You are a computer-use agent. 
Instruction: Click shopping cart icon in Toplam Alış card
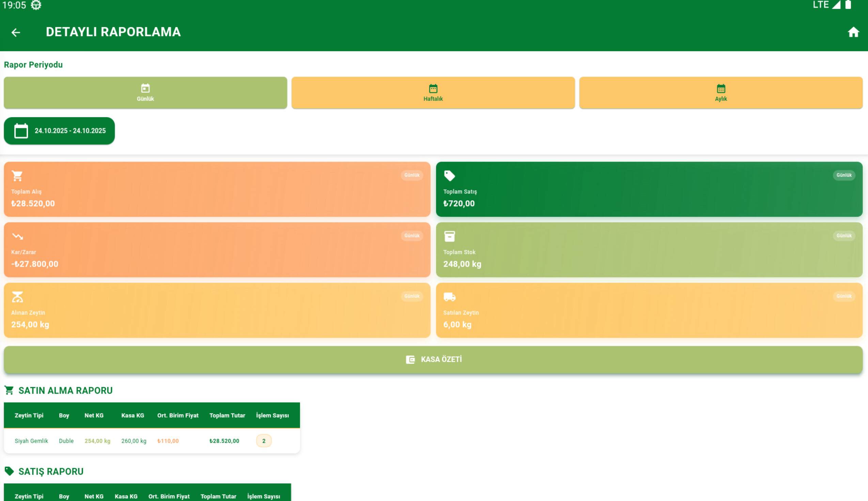coord(17,176)
